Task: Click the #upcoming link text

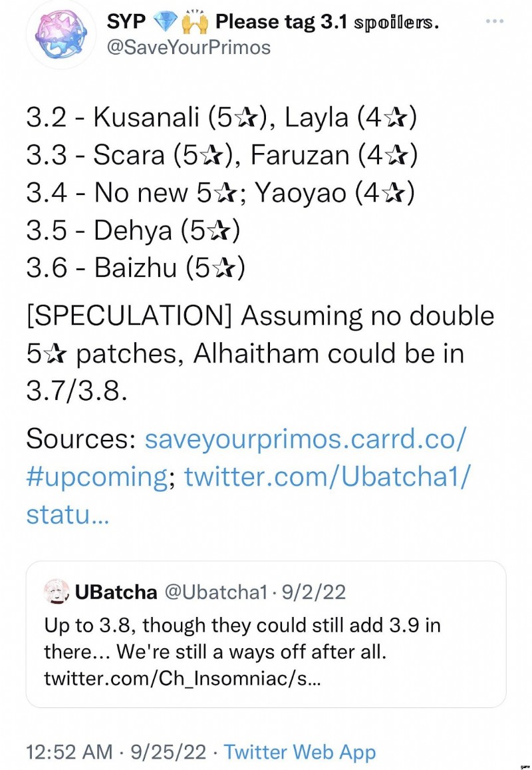Action: click(x=97, y=477)
